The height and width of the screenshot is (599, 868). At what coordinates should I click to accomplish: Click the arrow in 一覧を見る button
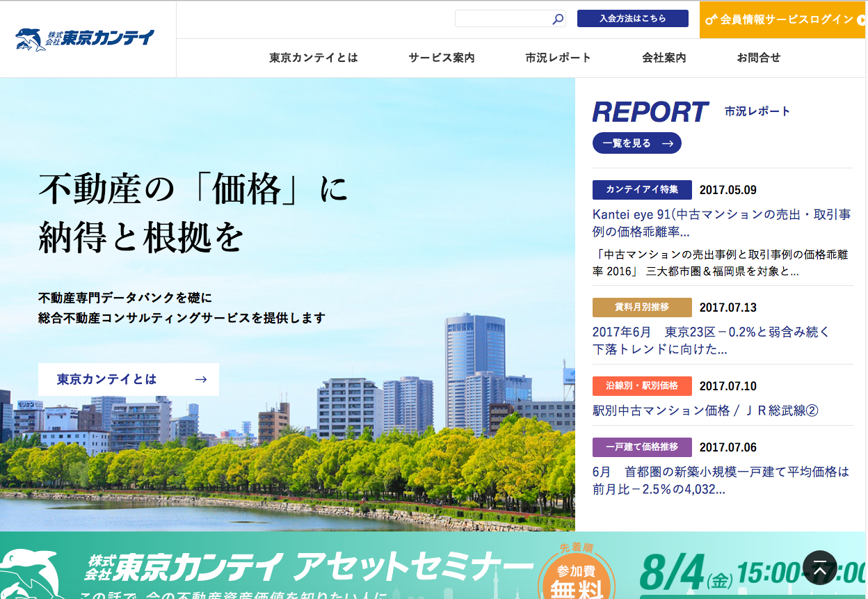pos(667,143)
